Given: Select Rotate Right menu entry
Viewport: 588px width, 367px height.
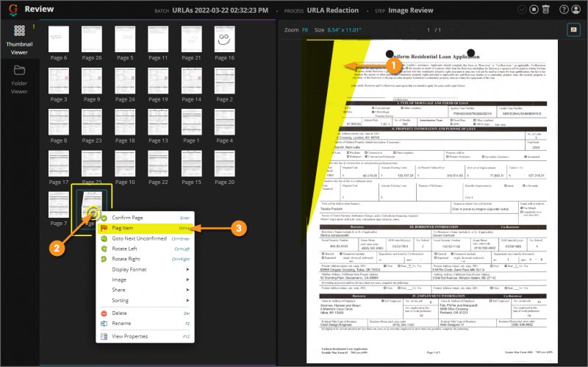Looking at the screenshot, I should (x=145, y=259).
